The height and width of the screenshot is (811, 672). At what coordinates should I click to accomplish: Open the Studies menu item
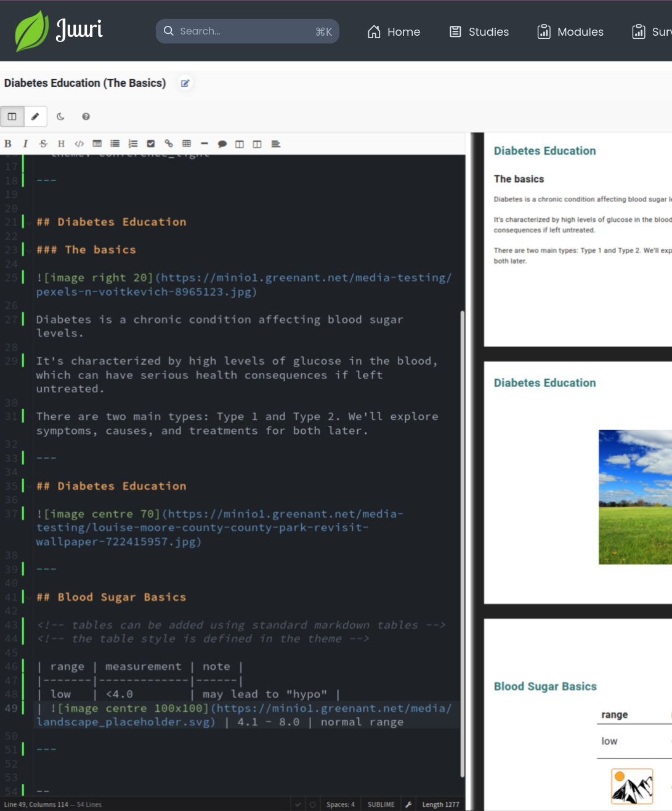pyautogui.click(x=479, y=31)
